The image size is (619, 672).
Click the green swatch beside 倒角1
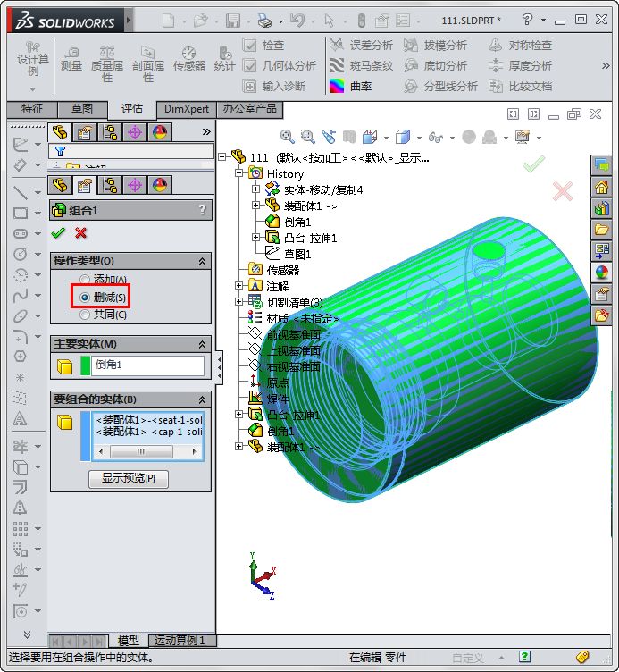86,365
